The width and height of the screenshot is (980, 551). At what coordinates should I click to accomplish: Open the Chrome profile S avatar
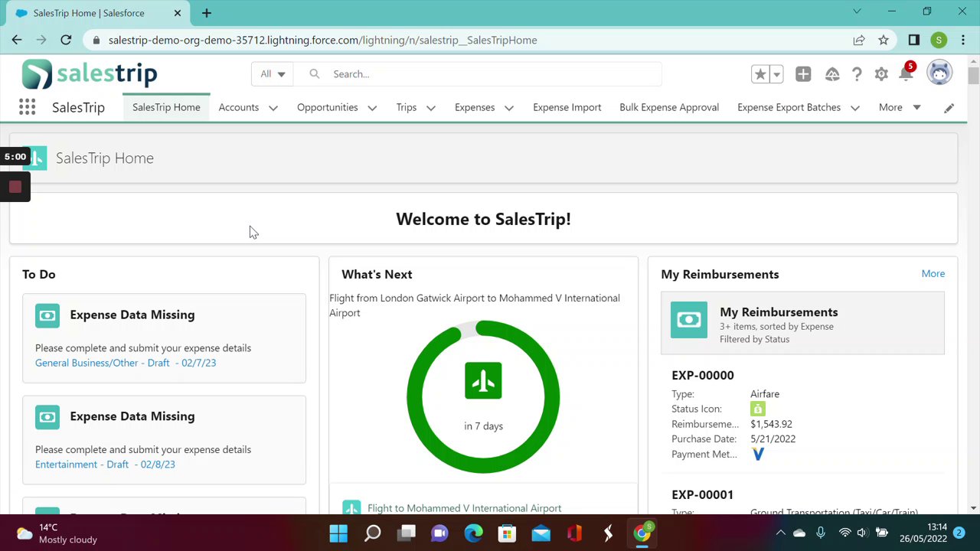point(939,40)
